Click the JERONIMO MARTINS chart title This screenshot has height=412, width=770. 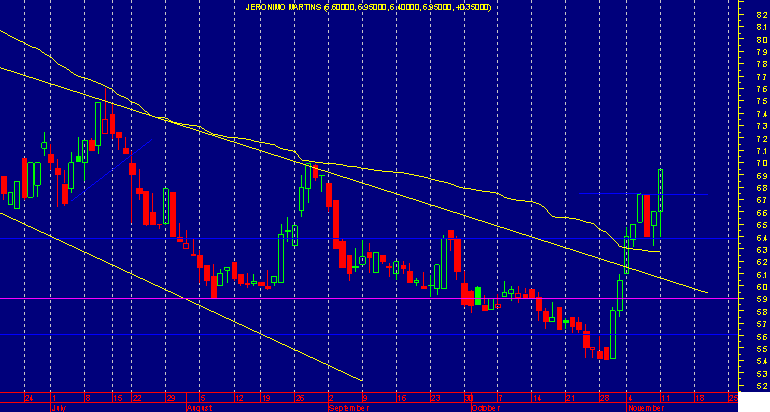click(368, 7)
